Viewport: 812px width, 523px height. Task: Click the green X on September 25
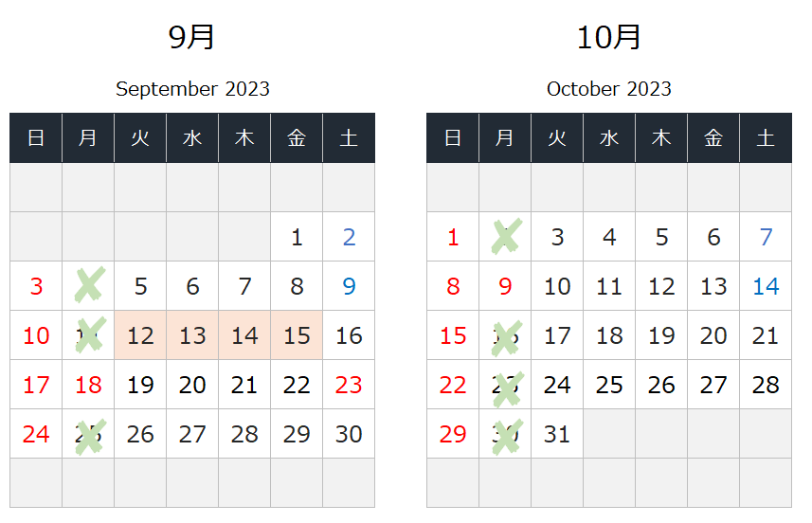90,437
